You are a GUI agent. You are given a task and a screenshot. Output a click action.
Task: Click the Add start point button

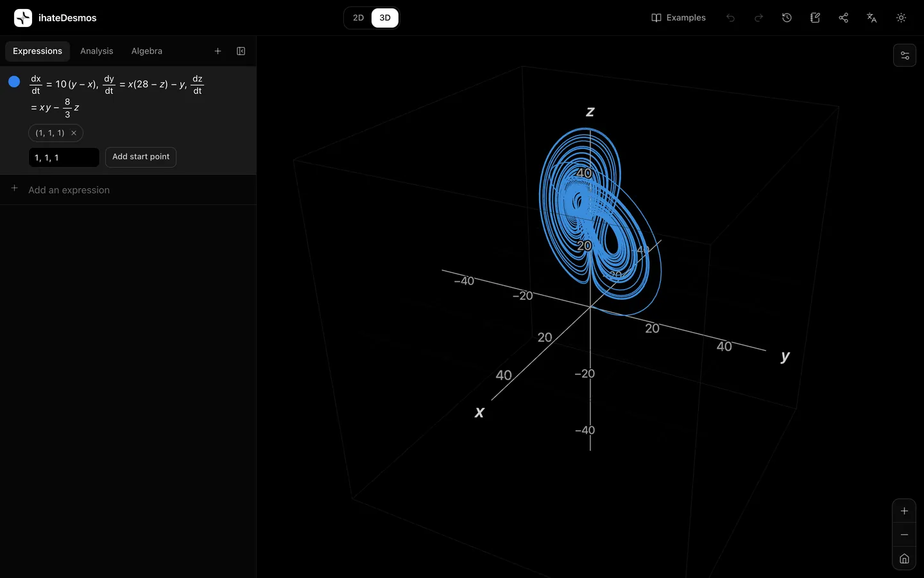click(x=141, y=157)
